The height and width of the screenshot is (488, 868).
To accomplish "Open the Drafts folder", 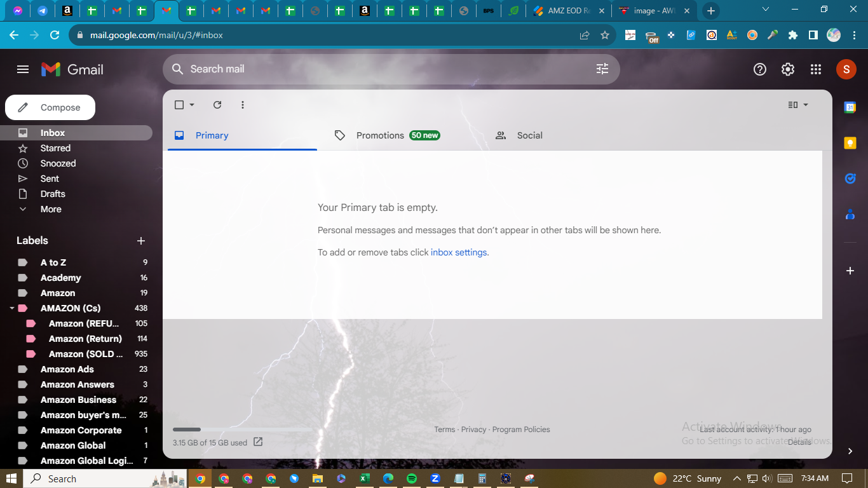I will [x=76, y=194].
